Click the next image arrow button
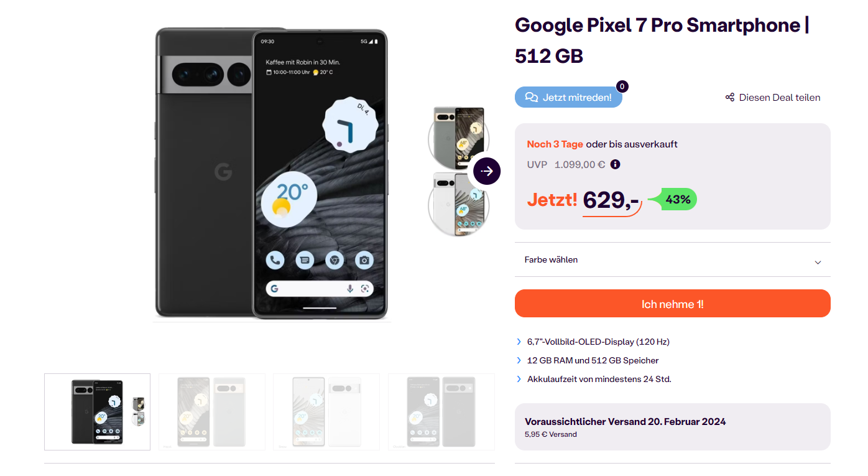 point(487,171)
